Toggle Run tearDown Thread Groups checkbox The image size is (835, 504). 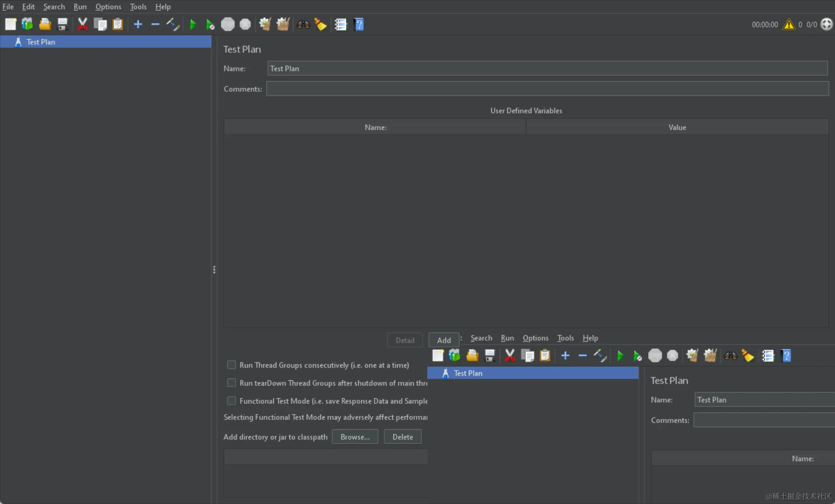click(232, 383)
